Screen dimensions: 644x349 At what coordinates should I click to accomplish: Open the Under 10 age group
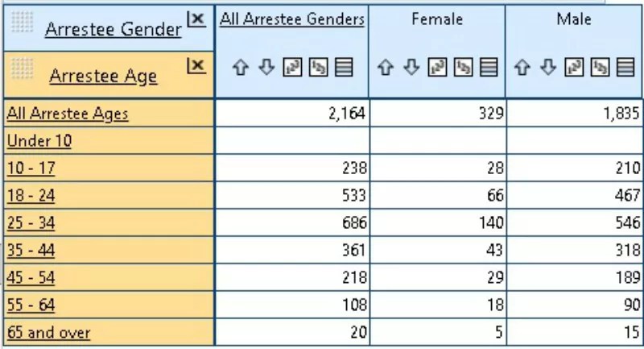[39, 141]
